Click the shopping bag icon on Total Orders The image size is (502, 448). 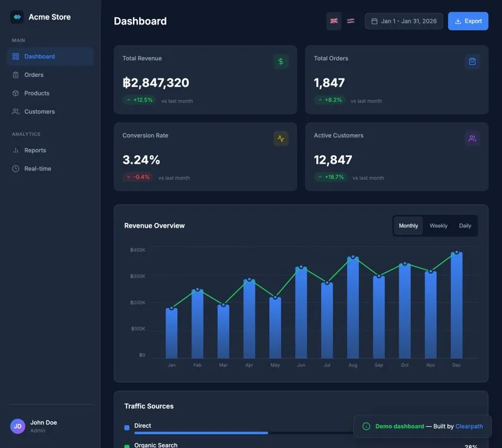click(x=473, y=61)
